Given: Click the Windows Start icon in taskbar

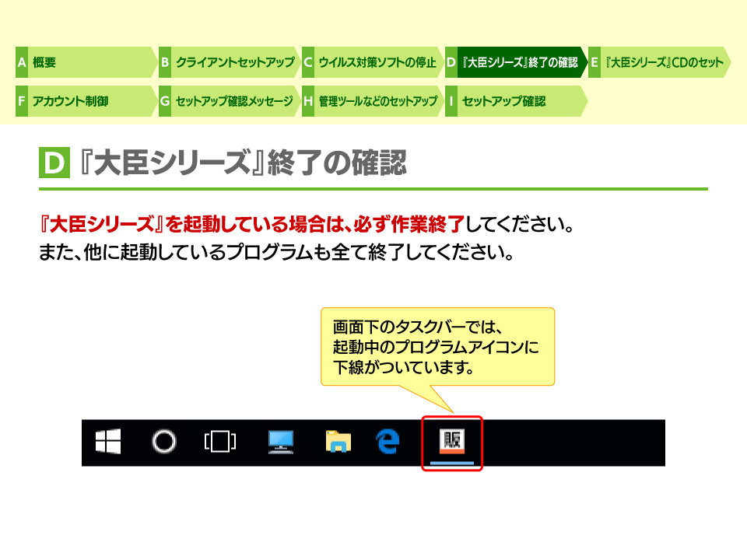Looking at the screenshot, I should (108, 442).
